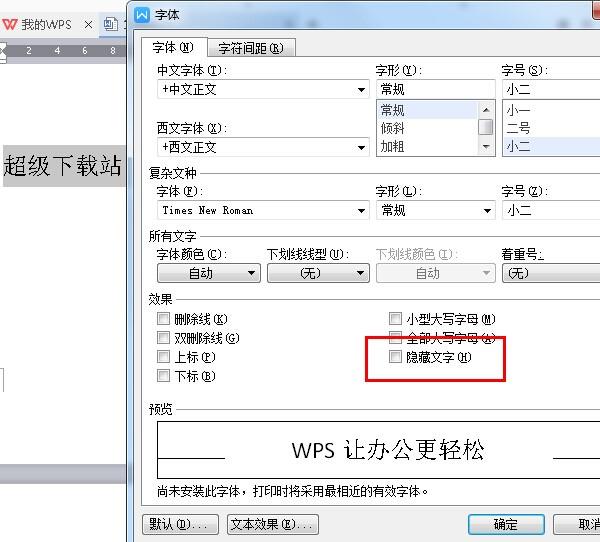Select 二号 in the 字号 list
The height and width of the screenshot is (542, 600).
pyautogui.click(x=552, y=129)
